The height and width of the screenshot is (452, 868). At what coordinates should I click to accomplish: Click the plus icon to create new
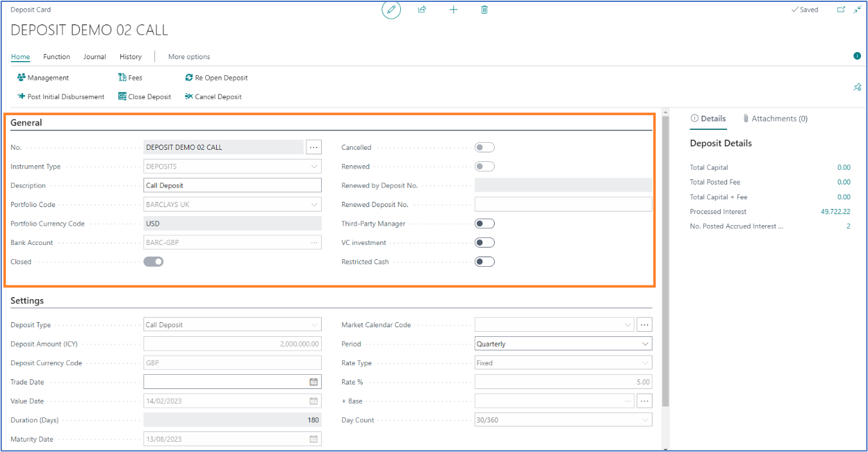tap(454, 10)
